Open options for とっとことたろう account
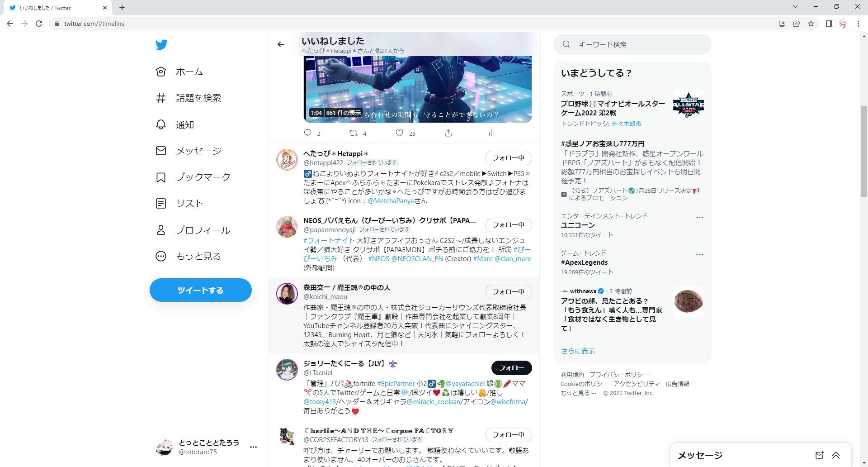868x467 pixels. pyautogui.click(x=254, y=447)
